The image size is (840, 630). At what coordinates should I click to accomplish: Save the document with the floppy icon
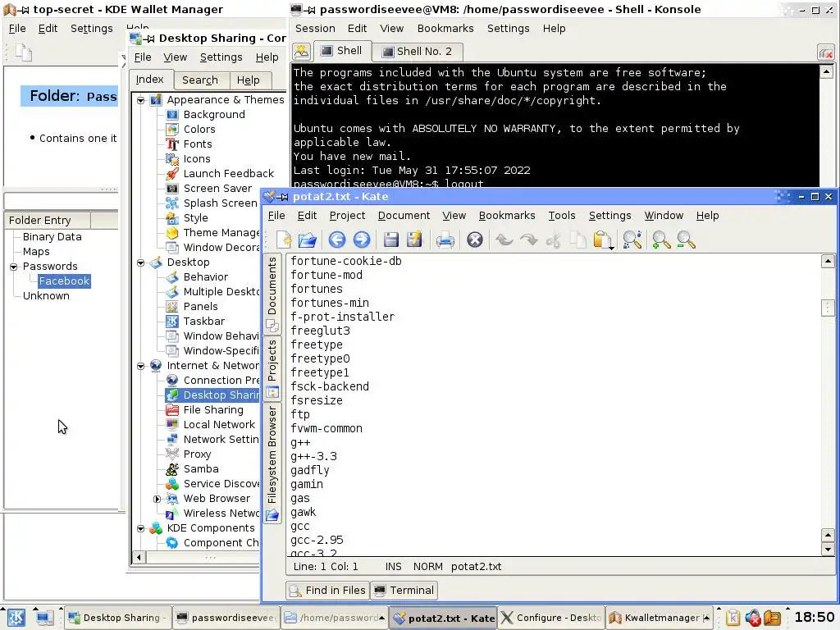pyautogui.click(x=391, y=240)
